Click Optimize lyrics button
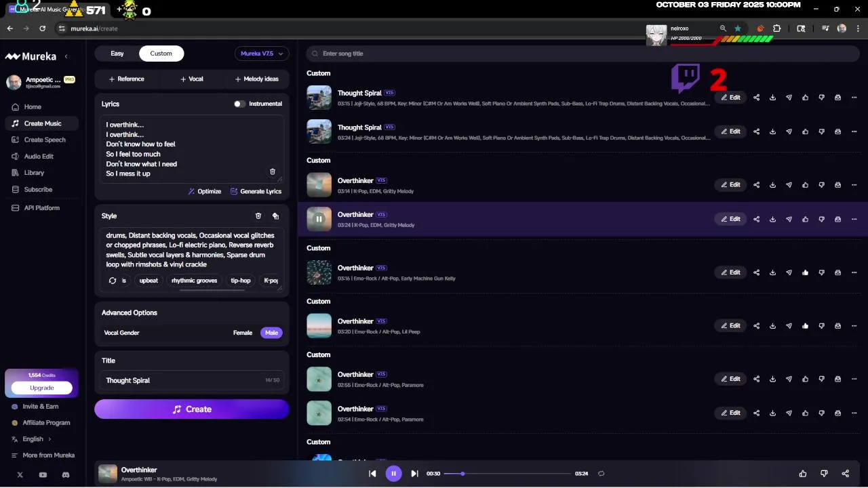This screenshot has height=488, width=868. tap(205, 192)
